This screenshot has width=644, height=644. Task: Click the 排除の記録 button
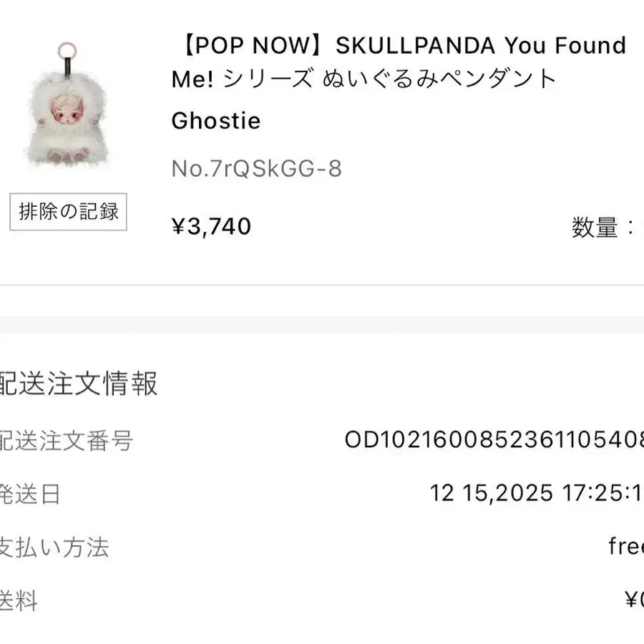pos(68,212)
